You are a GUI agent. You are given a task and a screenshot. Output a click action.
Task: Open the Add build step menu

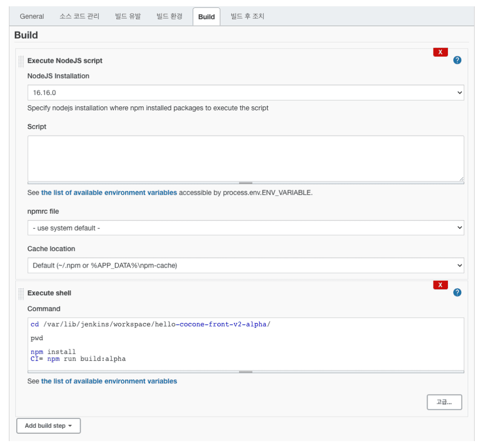[48, 426]
